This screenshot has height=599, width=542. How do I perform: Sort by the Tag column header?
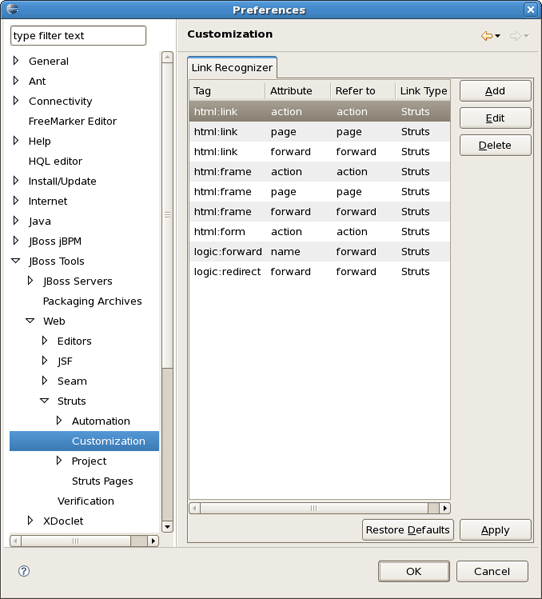(x=227, y=91)
